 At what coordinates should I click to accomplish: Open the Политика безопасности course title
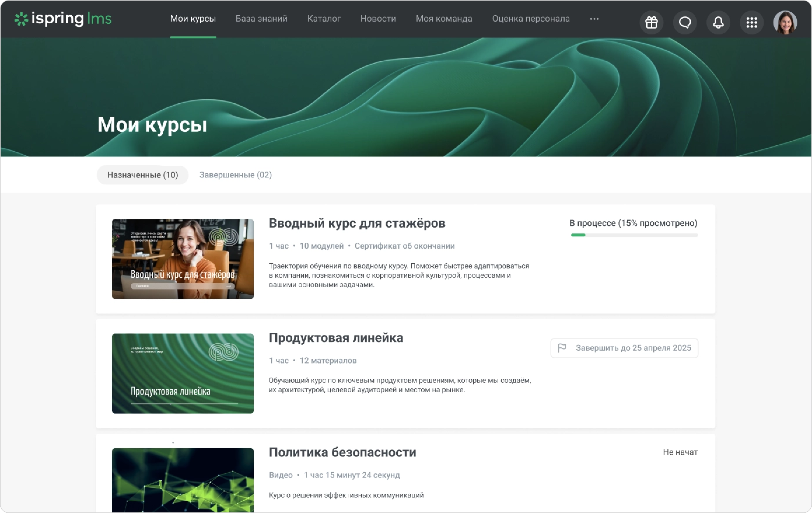pos(342,453)
